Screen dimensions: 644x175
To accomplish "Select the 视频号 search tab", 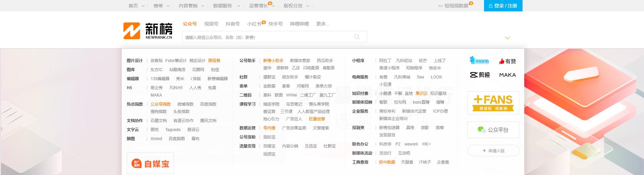I will click(211, 24).
